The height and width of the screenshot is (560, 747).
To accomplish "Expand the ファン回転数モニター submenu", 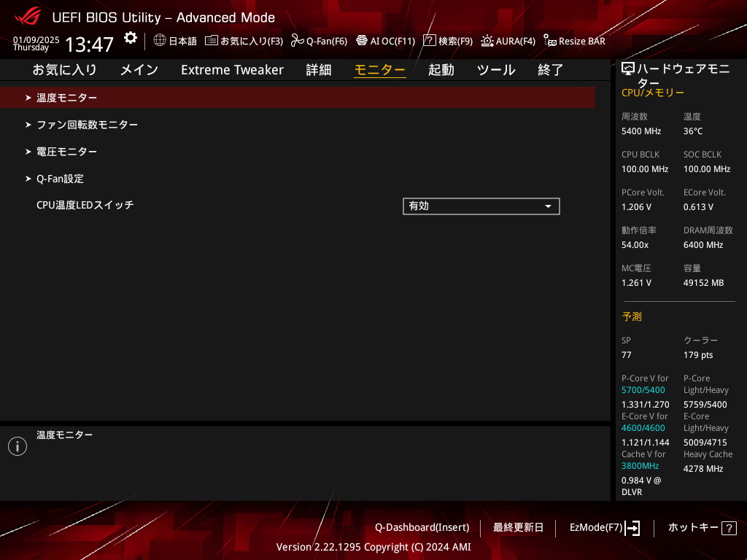I will click(x=87, y=125).
